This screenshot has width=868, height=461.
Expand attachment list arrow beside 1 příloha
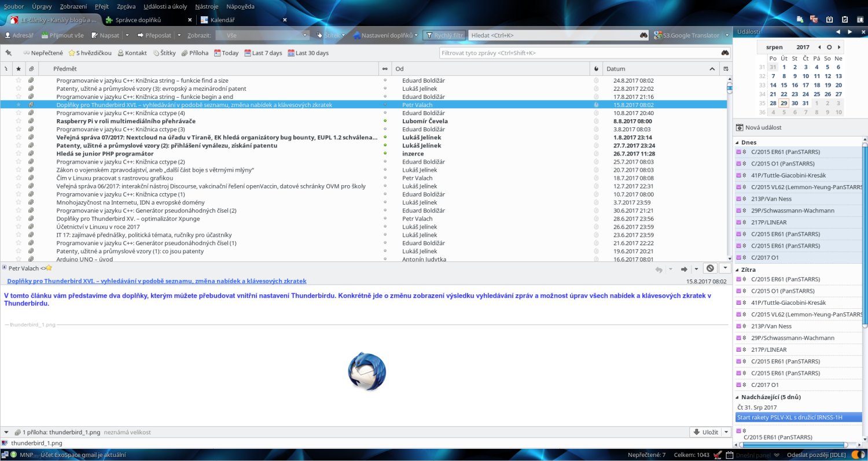pos(6,432)
